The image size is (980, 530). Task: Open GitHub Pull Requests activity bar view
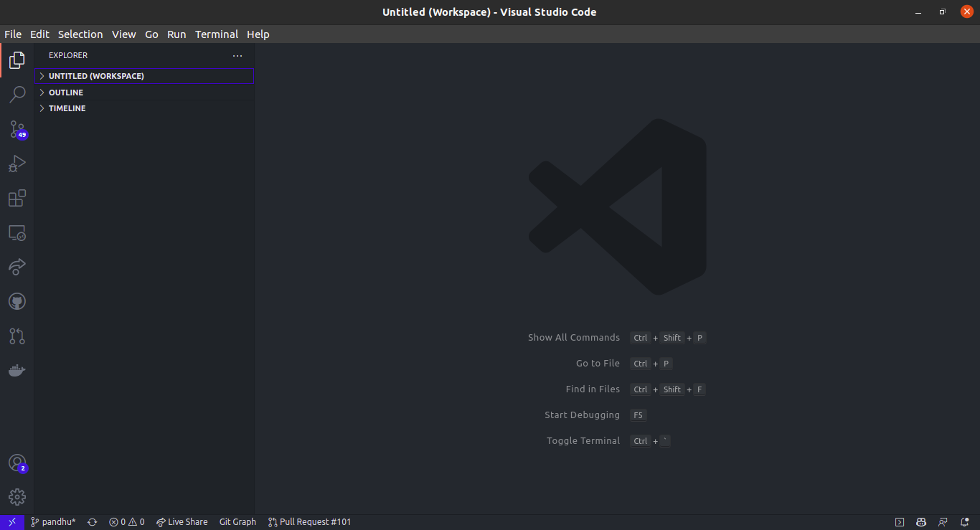click(17, 336)
